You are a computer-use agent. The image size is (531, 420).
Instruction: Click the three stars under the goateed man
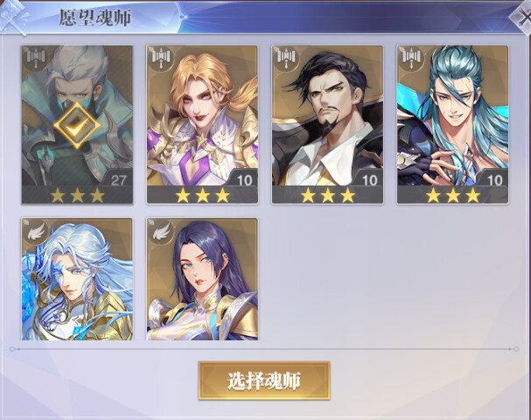328,195
